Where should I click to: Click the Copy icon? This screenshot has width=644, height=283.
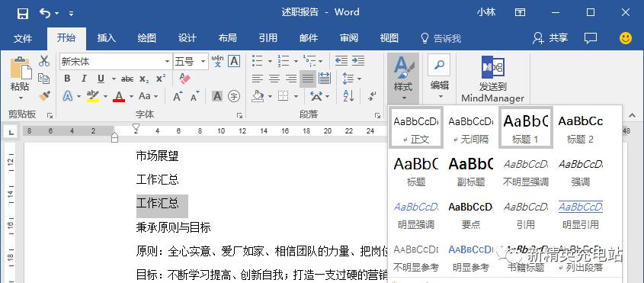pyautogui.click(x=44, y=78)
